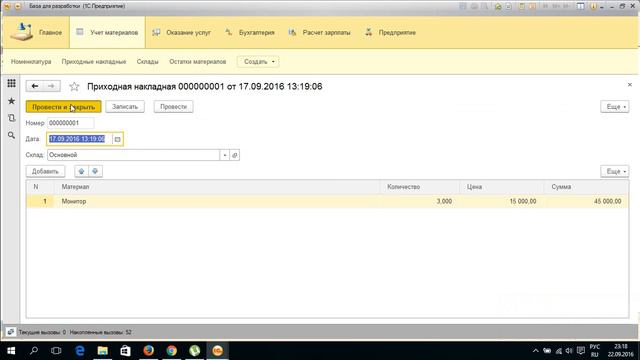Image resolution: width=640 pixels, height=360 pixels.
Task: Select Монитор cell in table
Action: [218, 201]
